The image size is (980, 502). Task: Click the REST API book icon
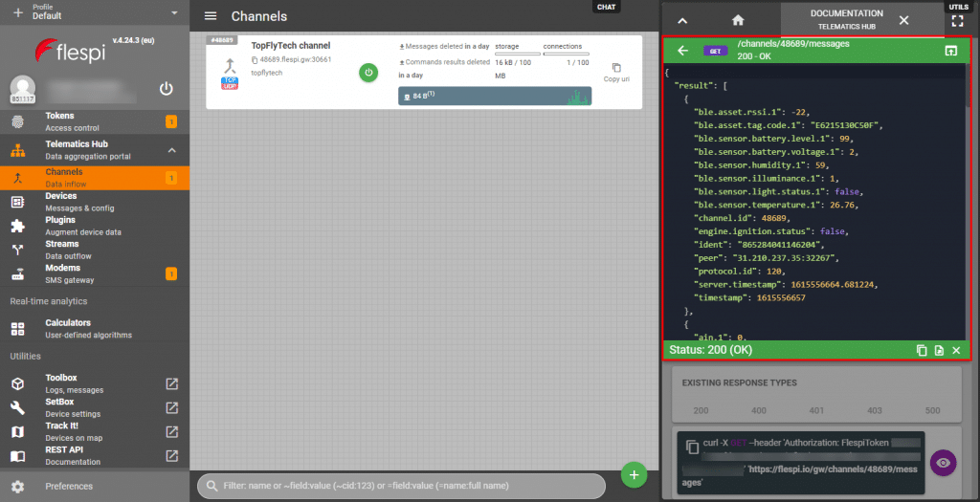pos(17,456)
